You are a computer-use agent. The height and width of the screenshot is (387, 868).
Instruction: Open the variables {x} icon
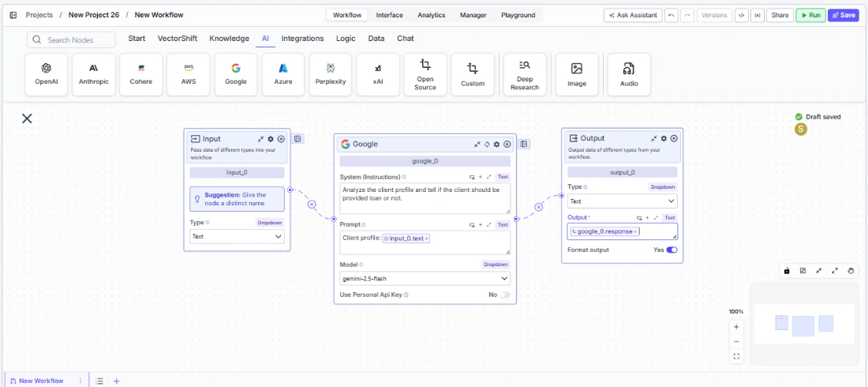(x=757, y=15)
